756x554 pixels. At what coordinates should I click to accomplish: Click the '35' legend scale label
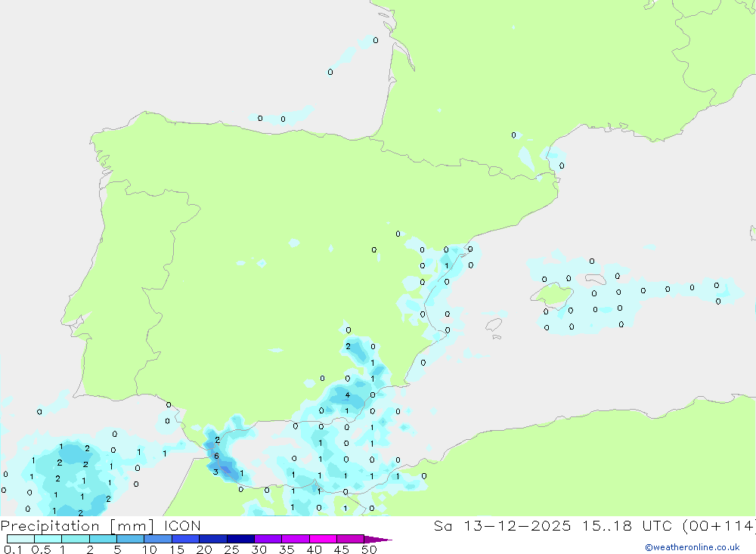pos(287,549)
